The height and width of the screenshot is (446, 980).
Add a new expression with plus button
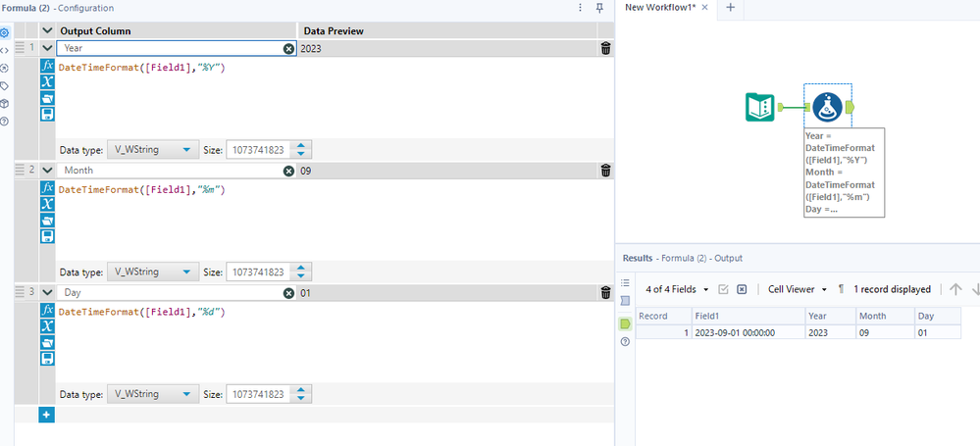point(47,415)
